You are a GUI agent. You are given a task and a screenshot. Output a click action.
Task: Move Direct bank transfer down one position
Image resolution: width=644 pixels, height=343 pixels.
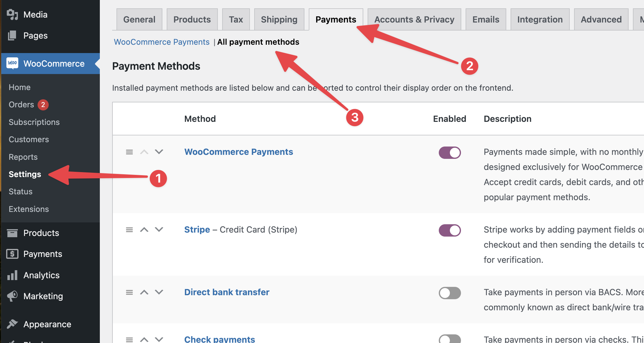[159, 292]
